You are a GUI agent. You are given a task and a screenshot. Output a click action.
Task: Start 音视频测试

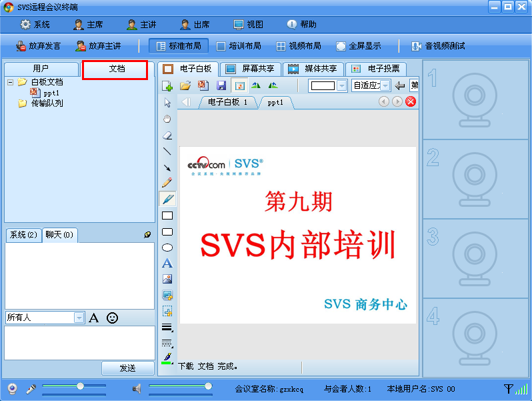[438, 46]
